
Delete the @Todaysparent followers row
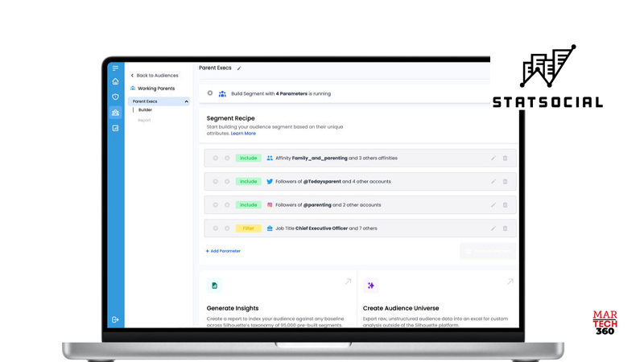click(x=506, y=182)
